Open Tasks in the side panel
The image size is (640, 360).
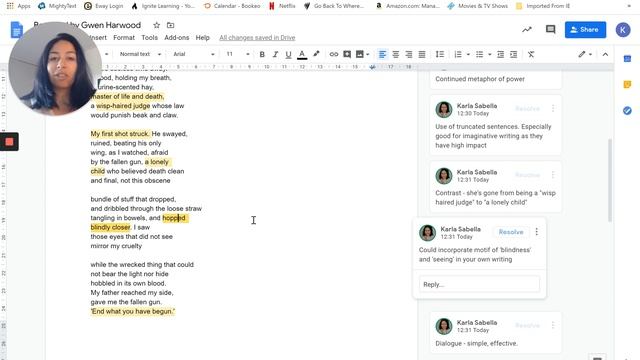627,111
